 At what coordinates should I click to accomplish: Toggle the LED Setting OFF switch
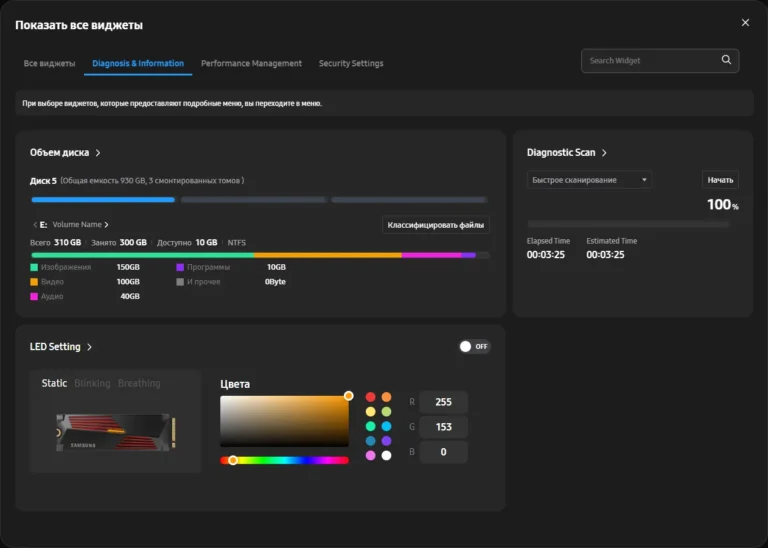(x=474, y=347)
